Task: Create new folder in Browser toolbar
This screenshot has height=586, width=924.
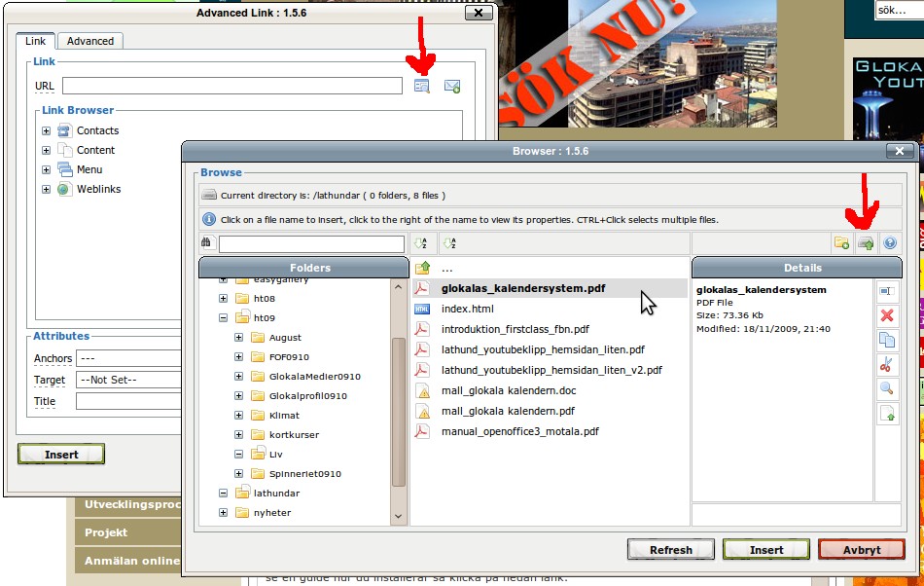Action: pyautogui.click(x=841, y=243)
